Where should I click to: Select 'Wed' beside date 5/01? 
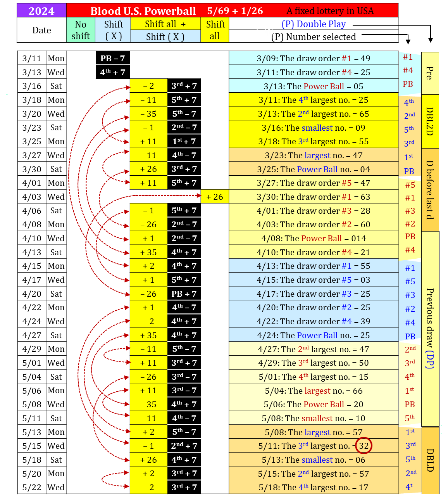[56, 363]
